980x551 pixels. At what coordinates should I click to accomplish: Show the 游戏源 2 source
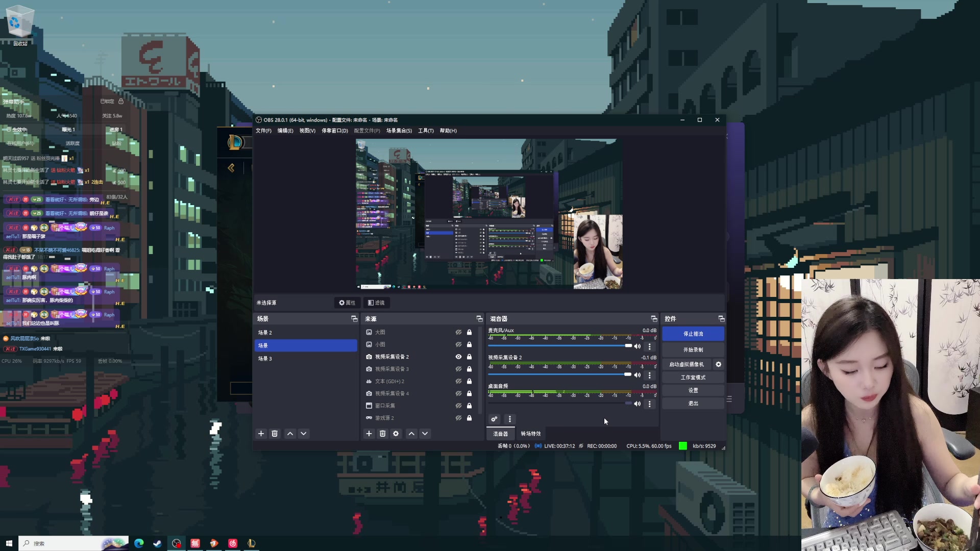(458, 418)
